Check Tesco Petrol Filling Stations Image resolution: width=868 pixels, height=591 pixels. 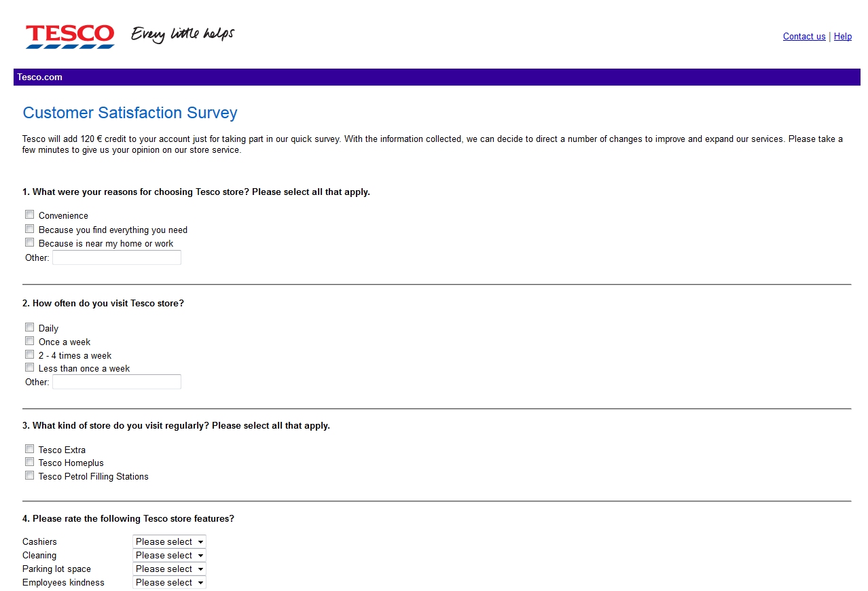point(30,476)
